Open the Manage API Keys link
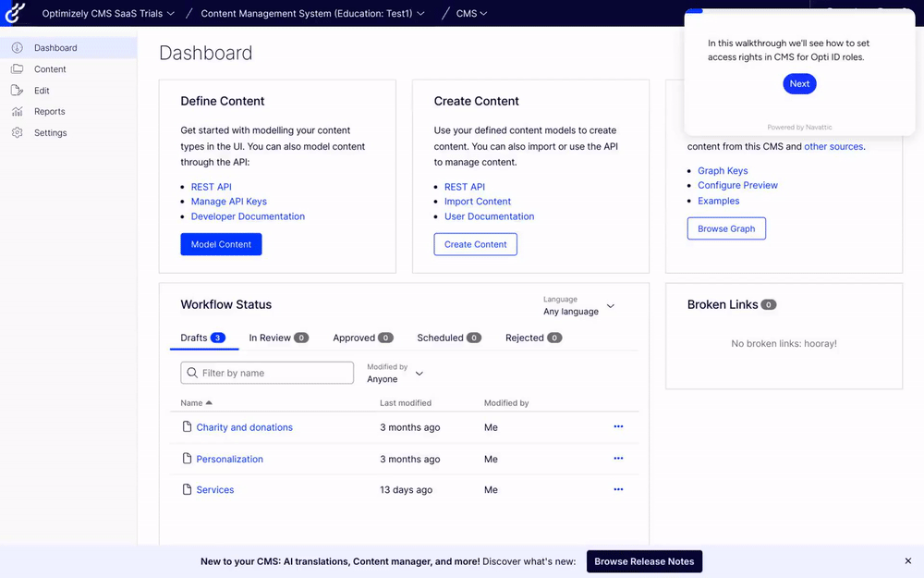The image size is (924, 578). 228,202
